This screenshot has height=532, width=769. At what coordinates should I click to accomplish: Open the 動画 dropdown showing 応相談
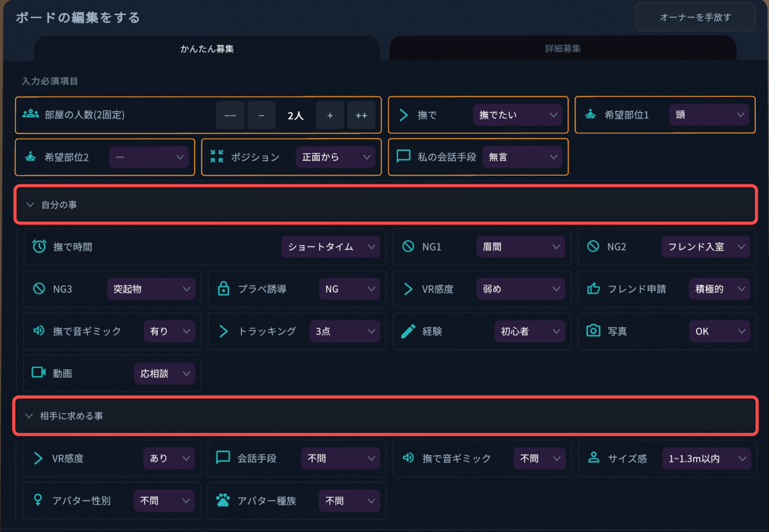[165, 373]
